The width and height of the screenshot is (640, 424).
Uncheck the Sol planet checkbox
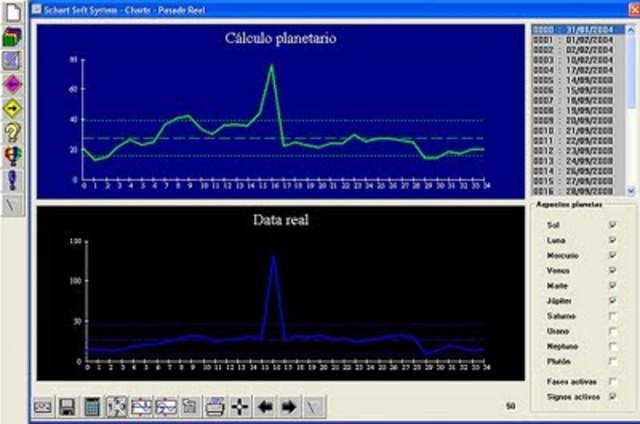tap(612, 224)
